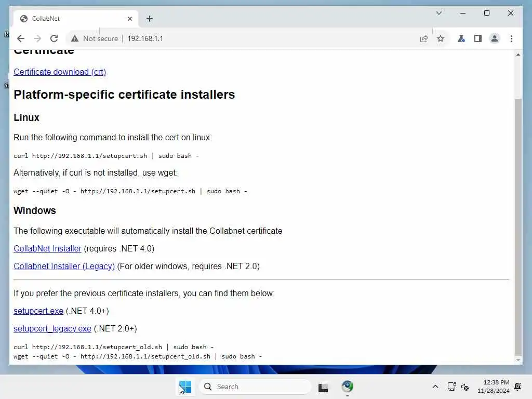Download setupcert.exe
This screenshot has height=399, width=532.
[38, 311]
